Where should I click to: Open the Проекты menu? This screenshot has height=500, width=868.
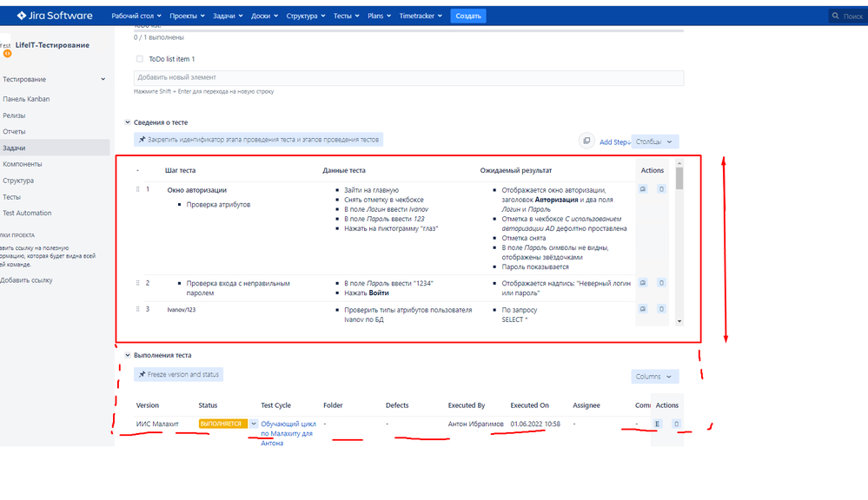tap(187, 16)
